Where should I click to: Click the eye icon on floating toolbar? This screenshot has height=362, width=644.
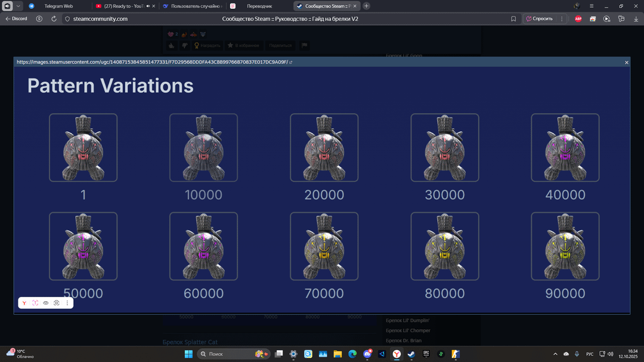point(45,303)
